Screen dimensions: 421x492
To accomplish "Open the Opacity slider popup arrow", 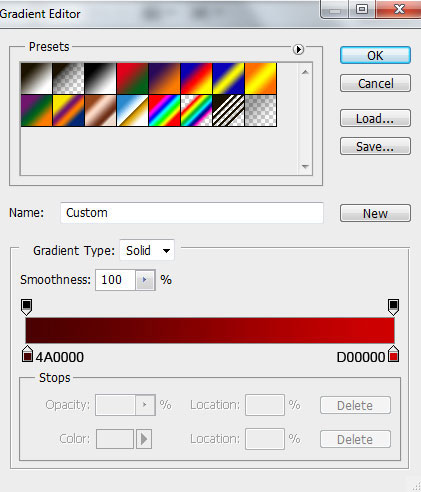I will [x=145, y=405].
